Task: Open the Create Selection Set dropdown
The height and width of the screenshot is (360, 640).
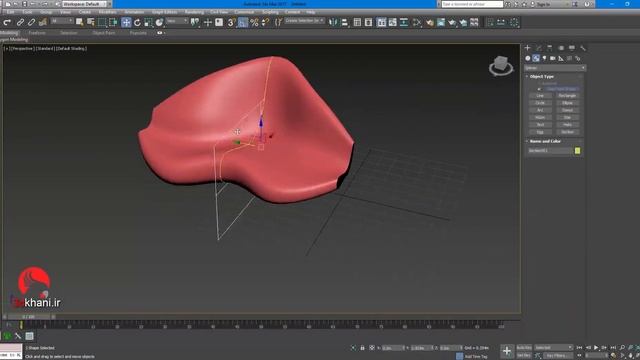Action: [304, 20]
